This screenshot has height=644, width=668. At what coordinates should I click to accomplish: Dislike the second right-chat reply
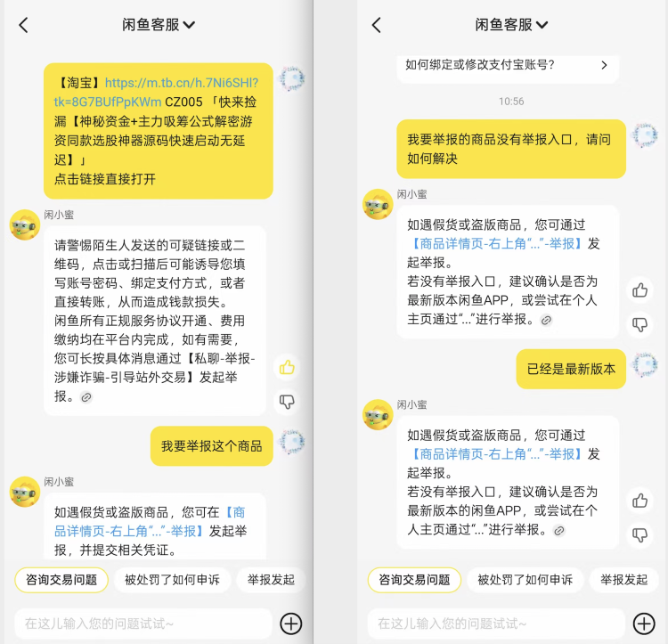[639, 534]
